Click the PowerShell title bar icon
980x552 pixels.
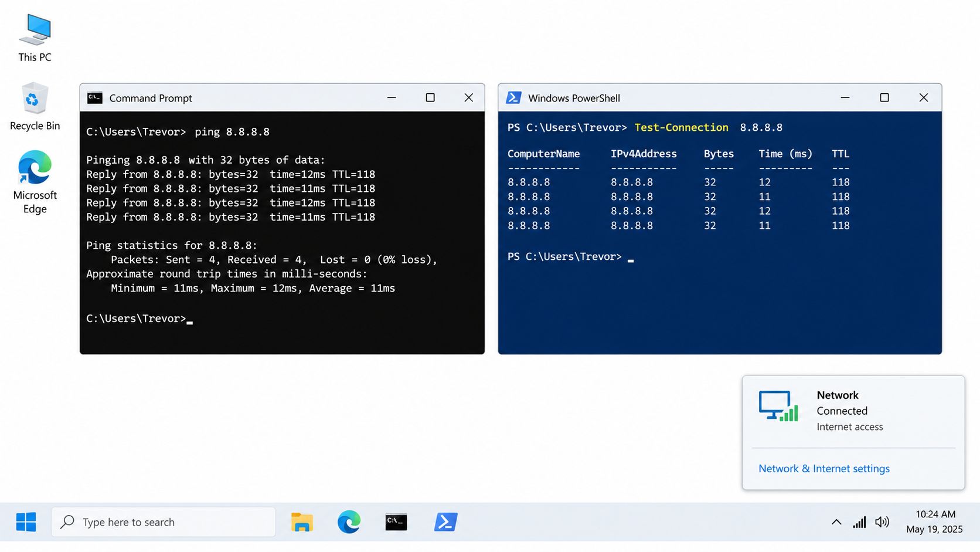[513, 97]
